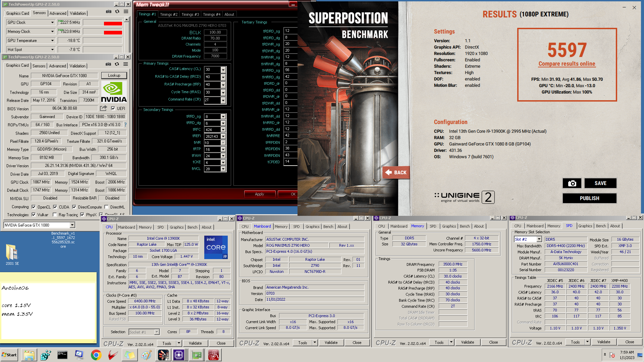Click the NVIDIA logo in GPU-Z

pyautogui.click(x=114, y=92)
